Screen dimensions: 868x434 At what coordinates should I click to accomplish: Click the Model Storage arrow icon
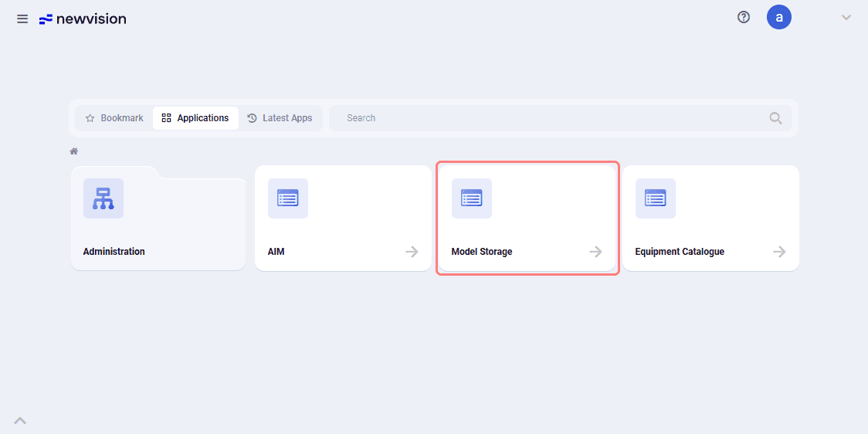click(595, 252)
